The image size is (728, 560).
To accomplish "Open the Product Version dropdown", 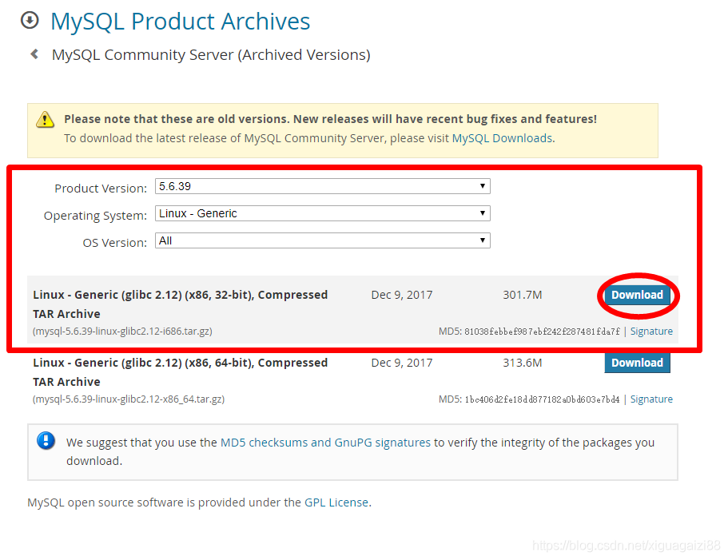I will [322, 186].
